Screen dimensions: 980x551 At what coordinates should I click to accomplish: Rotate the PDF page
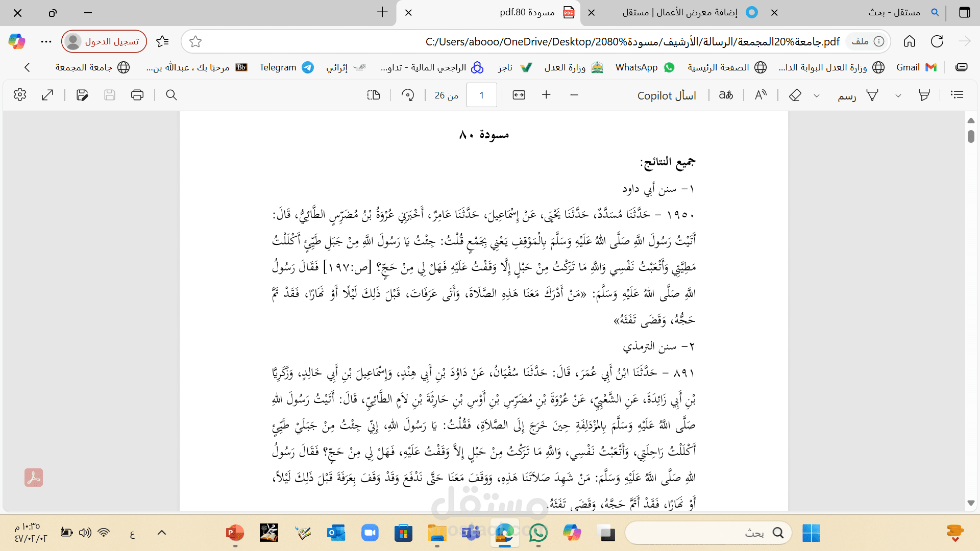click(x=408, y=95)
